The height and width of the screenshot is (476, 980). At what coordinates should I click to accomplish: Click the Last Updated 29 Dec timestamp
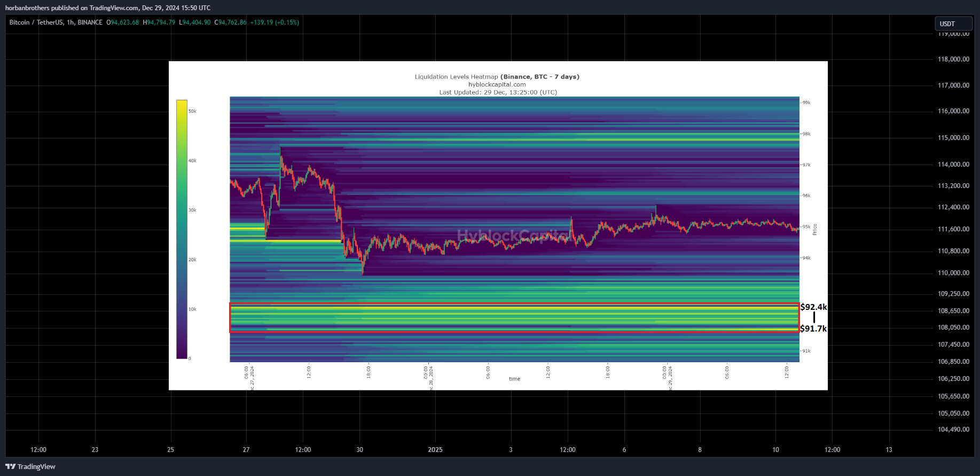[x=498, y=92]
